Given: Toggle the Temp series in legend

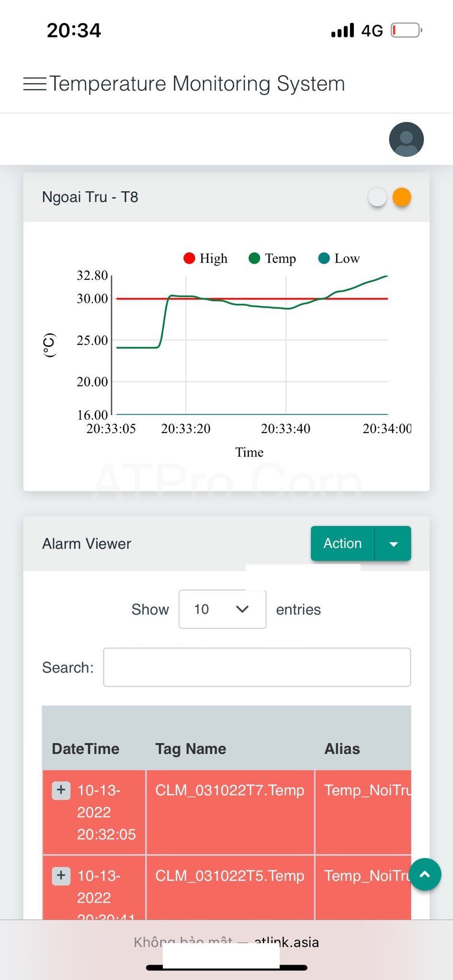Looking at the screenshot, I should 272,258.
